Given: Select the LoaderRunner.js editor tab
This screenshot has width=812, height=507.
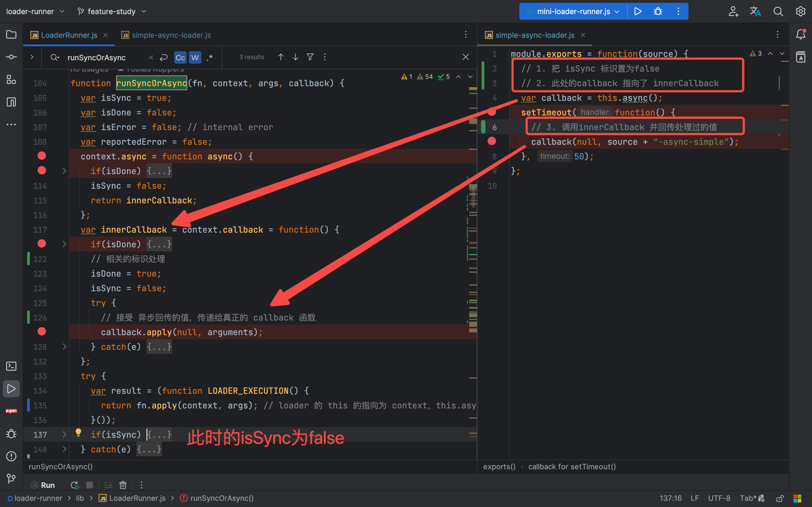Looking at the screenshot, I should coord(69,35).
